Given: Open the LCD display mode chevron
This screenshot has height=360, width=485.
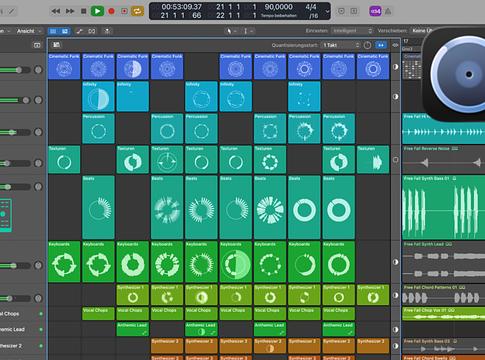Looking at the screenshot, I should pyautogui.click(x=327, y=11).
